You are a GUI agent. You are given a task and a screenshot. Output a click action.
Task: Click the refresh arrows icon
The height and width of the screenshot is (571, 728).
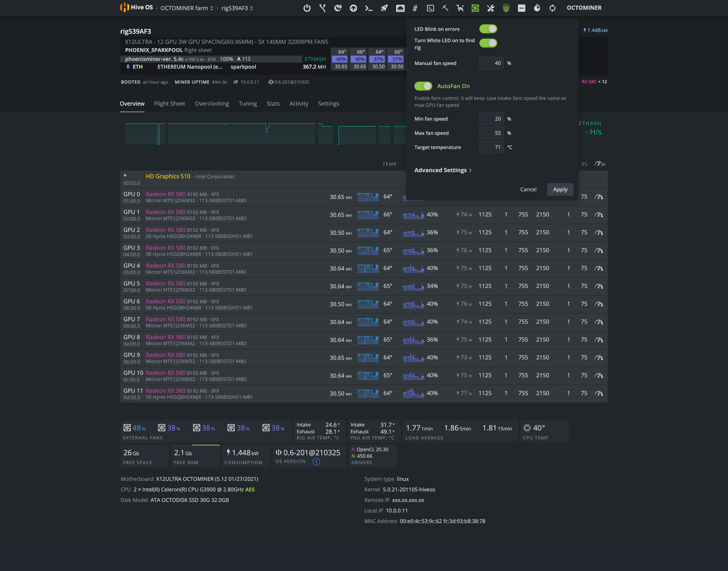(552, 8)
